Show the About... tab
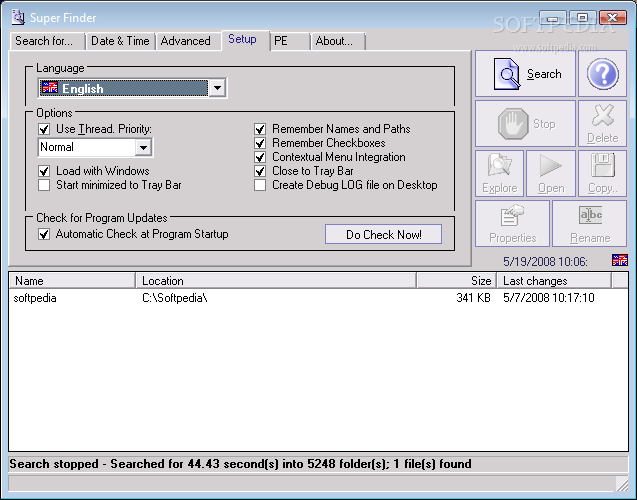Image resolution: width=637 pixels, height=500 pixels. pos(338,41)
